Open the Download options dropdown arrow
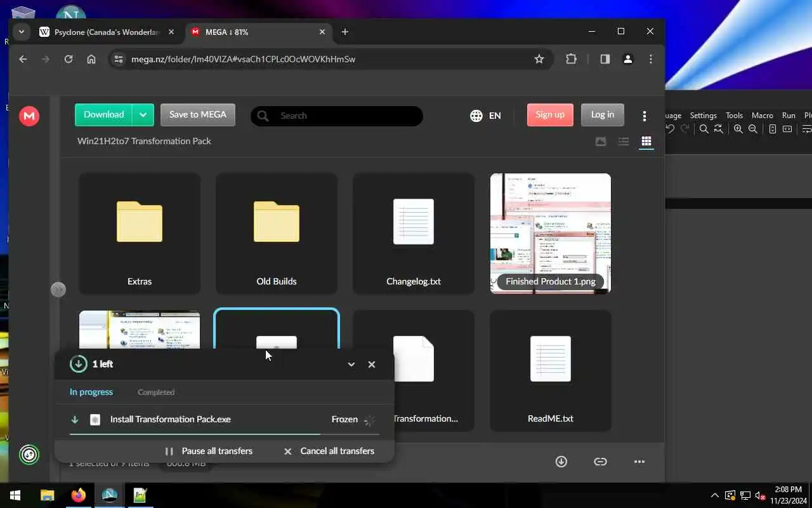This screenshot has height=508, width=812. (x=143, y=115)
